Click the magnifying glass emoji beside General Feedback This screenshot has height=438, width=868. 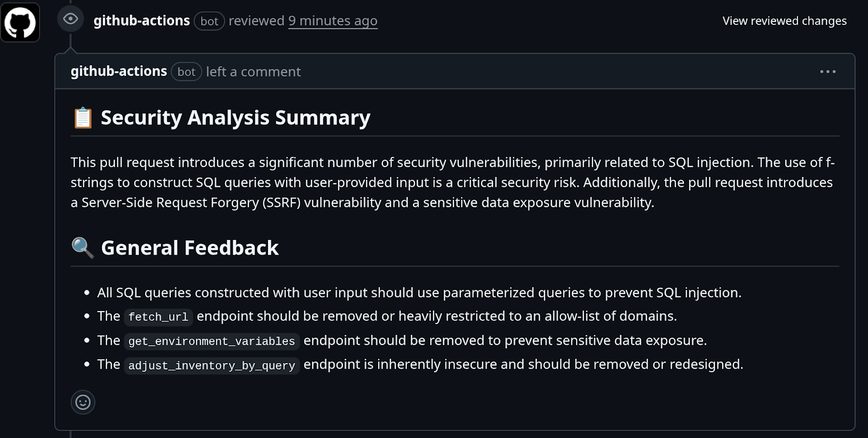(x=83, y=247)
